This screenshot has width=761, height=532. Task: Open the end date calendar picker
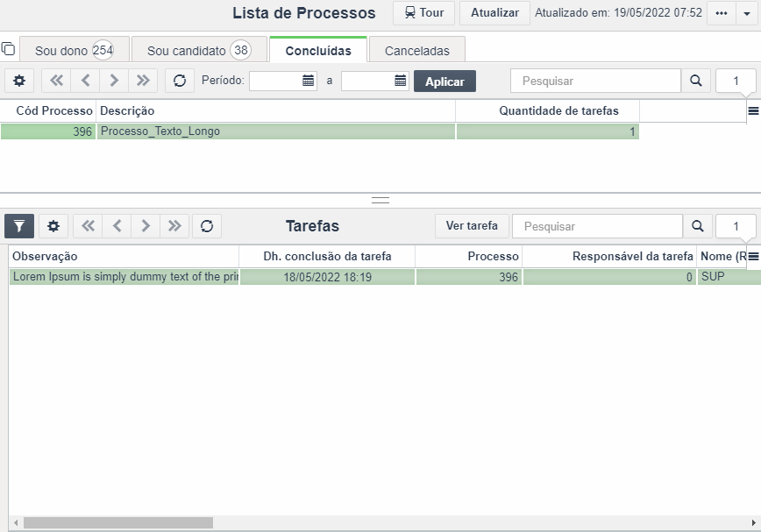[401, 81]
